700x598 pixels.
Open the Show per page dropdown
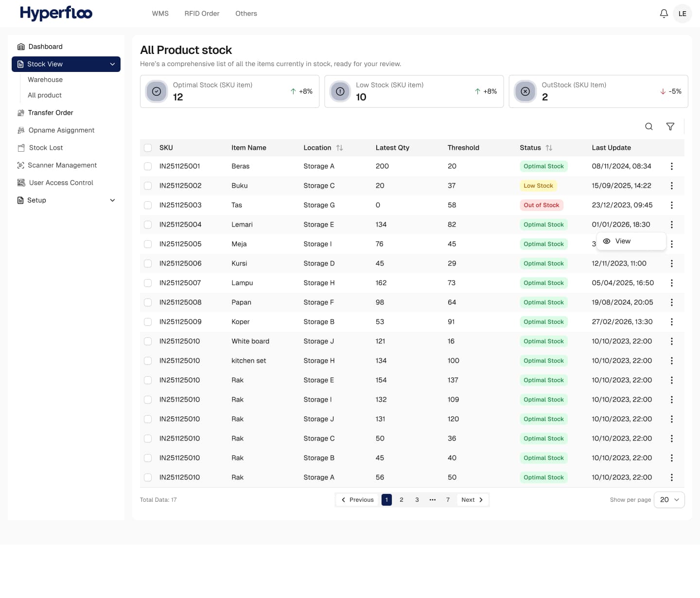(669, 499)
